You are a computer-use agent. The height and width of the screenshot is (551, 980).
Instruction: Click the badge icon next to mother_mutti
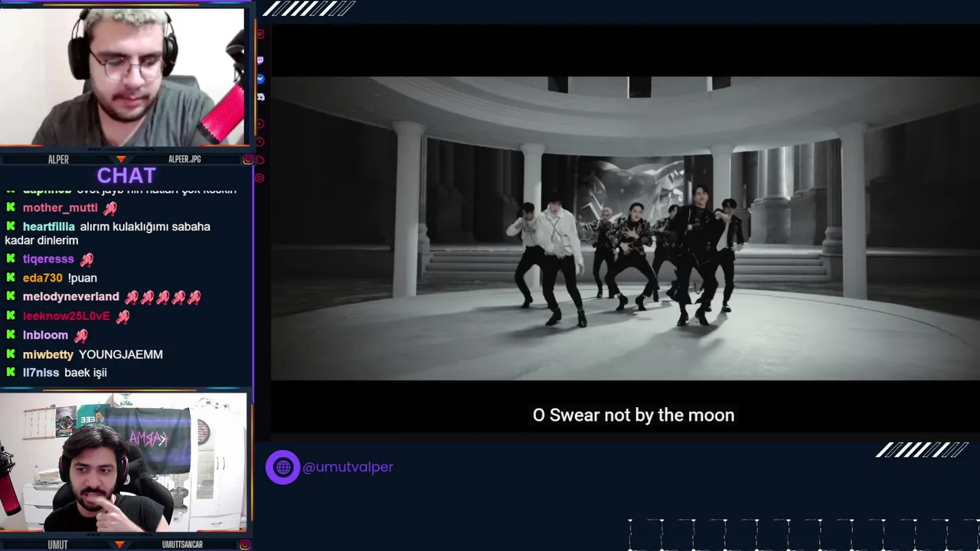point(11,207)
